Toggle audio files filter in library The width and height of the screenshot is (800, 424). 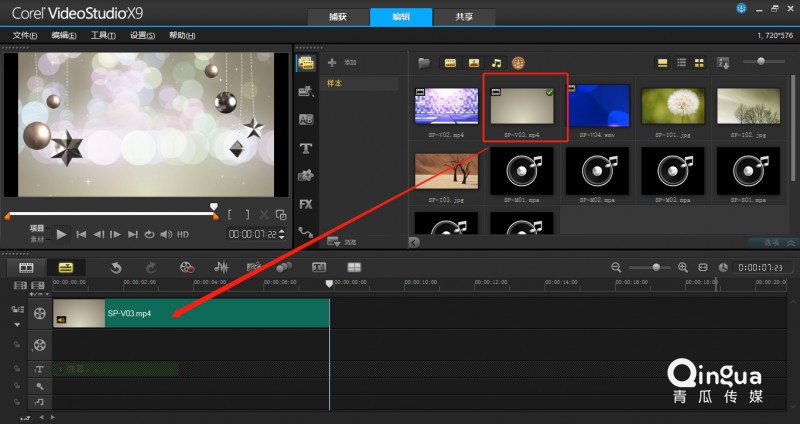click(x=496, y=63)
